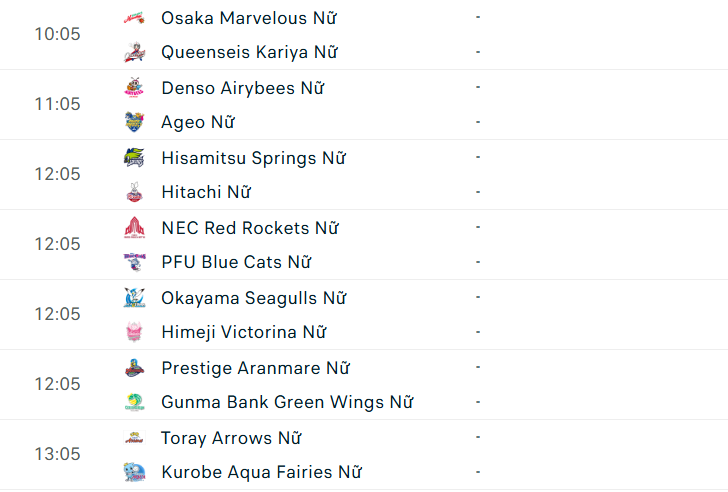Click the NEC Red Rockets logo

pos(134,228)
